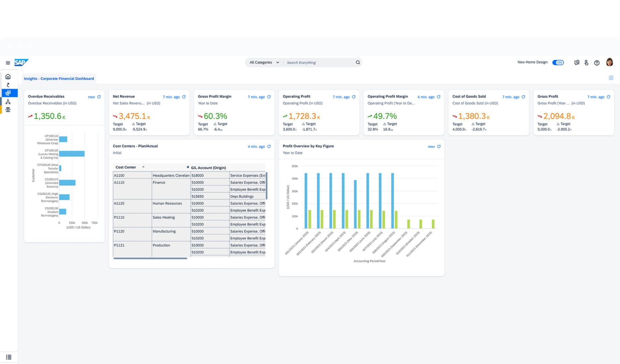Open the hamburger navigation menu
This screenshot has width=620, height=364.
[8, 63]
